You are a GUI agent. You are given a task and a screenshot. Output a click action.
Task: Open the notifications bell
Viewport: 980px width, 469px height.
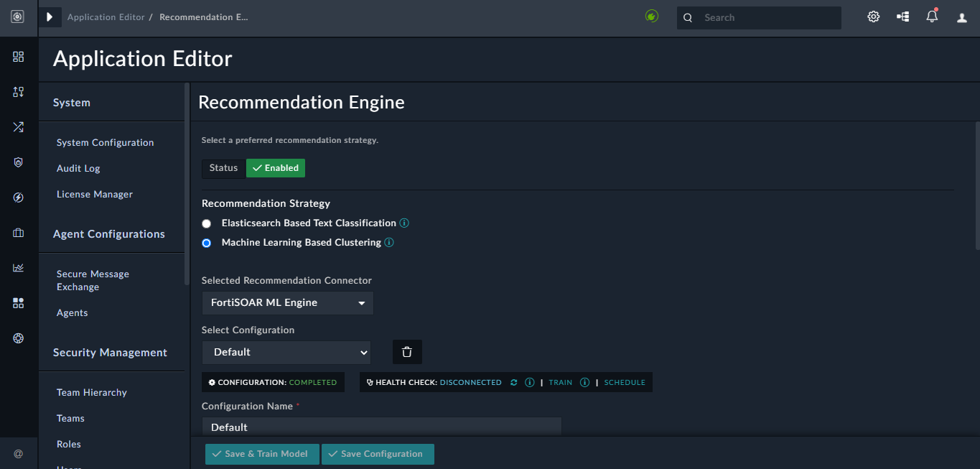click(932, 16)
